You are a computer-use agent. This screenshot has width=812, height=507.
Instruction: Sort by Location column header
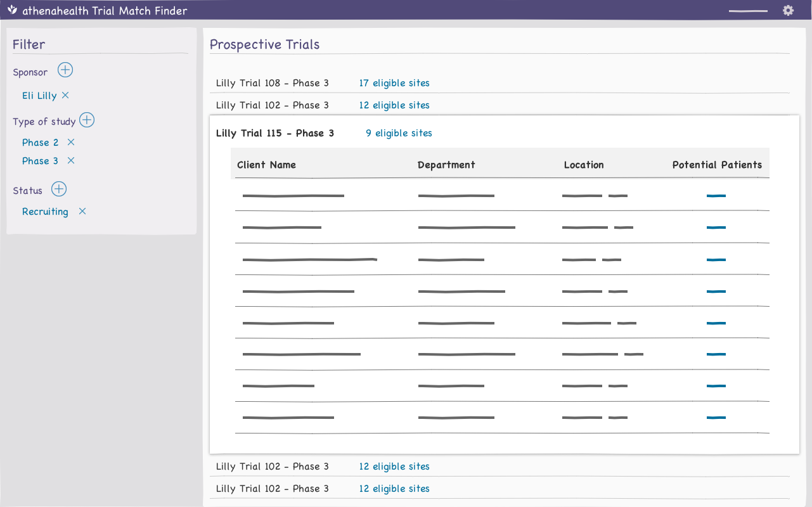(584, 165)
